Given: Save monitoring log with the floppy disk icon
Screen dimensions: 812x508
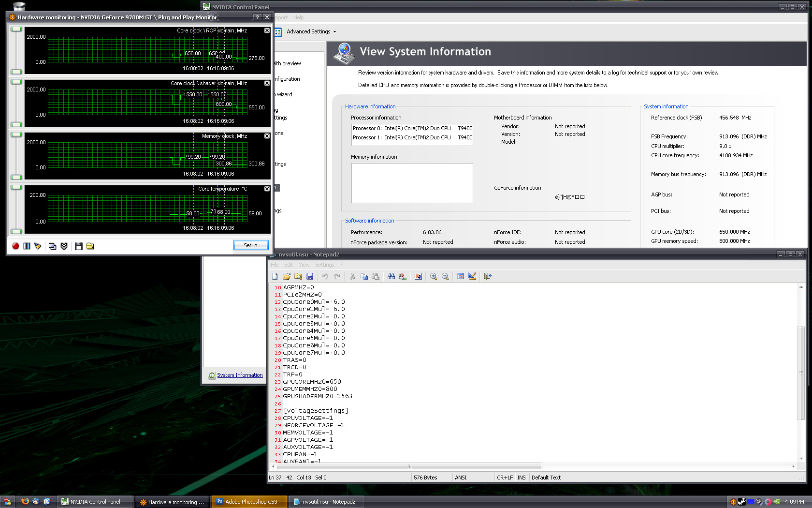Looking at the screenshot, I should coord(79,246).
